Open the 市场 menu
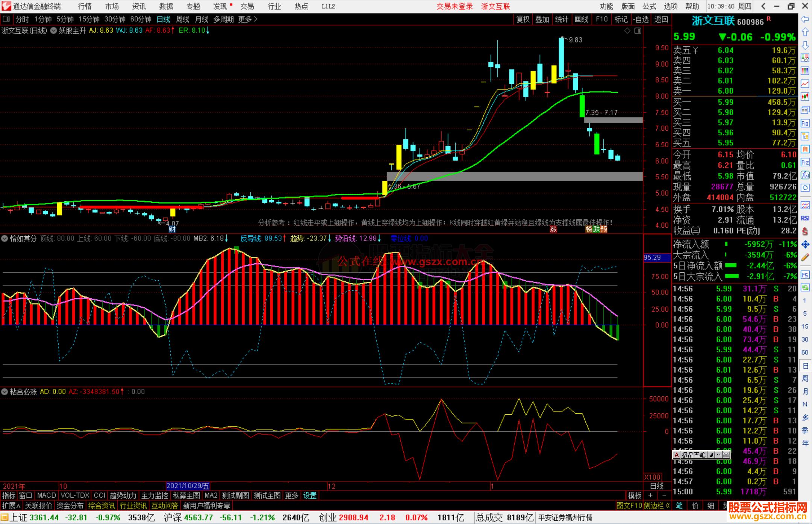The height and width of the screenshot is (524, 812). (x=112, y=6)
